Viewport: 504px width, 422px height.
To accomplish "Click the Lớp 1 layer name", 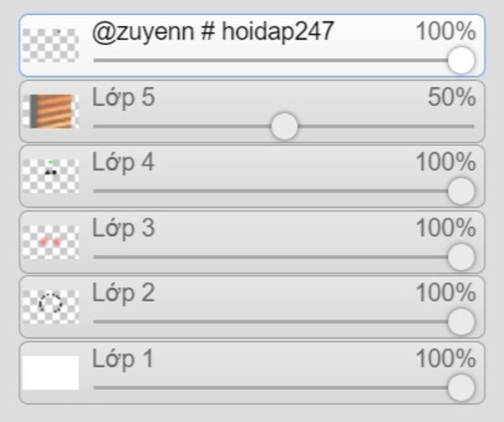I will click(123, 359).
